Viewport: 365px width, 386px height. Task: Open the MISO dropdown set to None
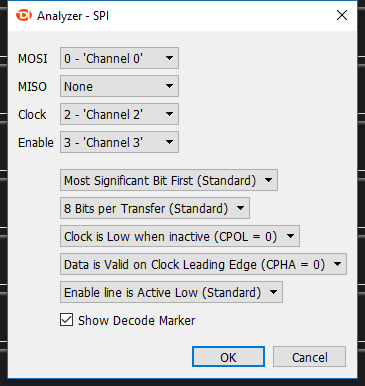(119, 86)
